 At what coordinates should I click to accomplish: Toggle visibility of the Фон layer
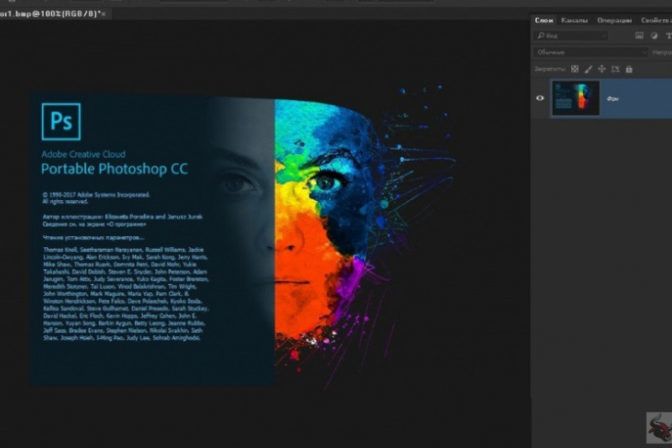(x=540, y=98)
